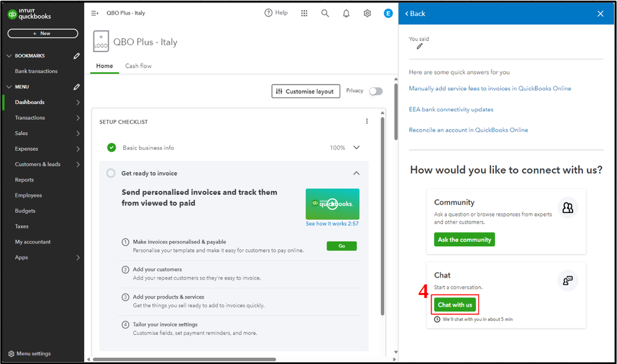Open the settings gear icon in header
The image size is (617, 364).
[x=367, y=14]
